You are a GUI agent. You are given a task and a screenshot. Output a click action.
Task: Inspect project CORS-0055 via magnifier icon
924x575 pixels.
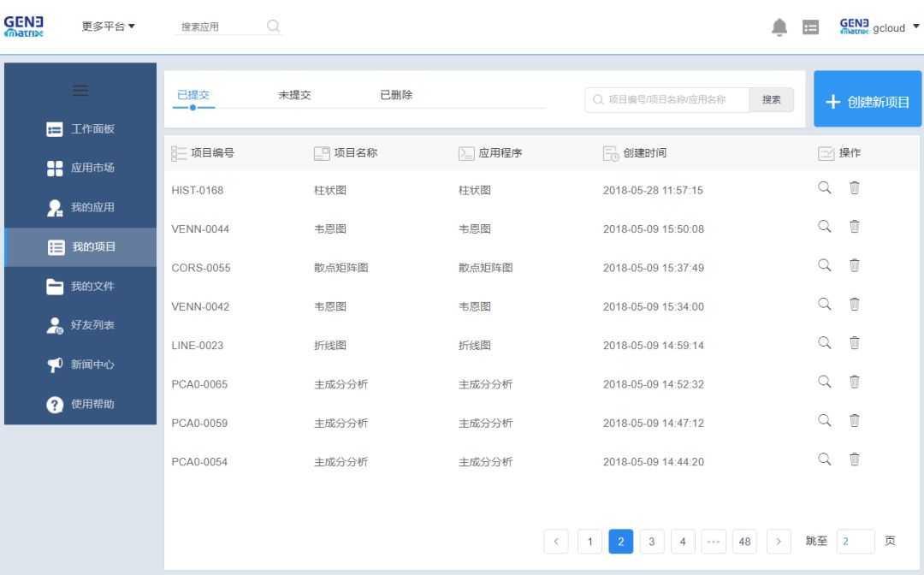point(825,265)
